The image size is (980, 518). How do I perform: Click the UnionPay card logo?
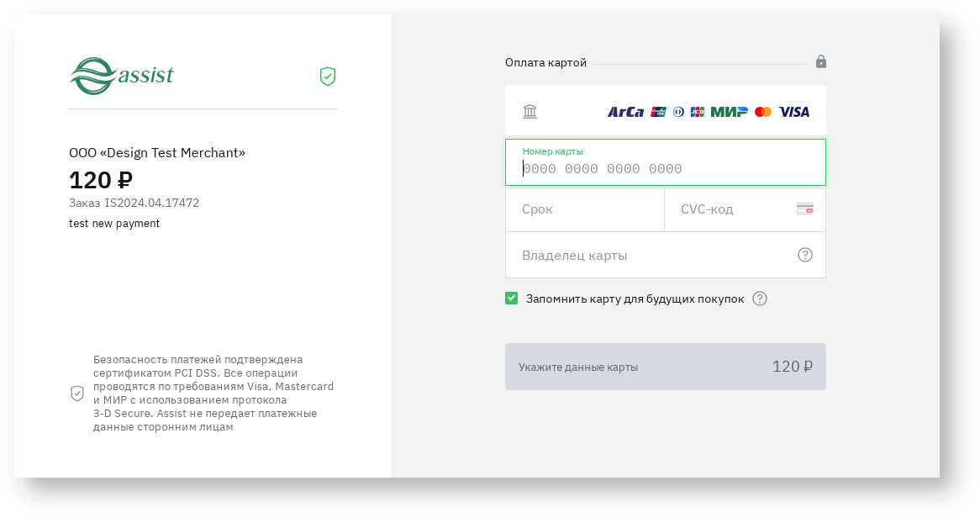[658, 112]
